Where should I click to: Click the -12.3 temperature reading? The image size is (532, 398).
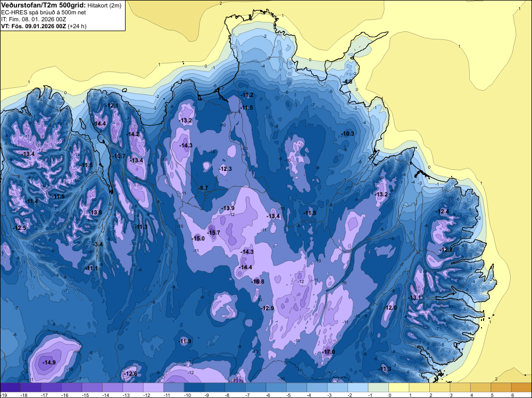point(226,169)
